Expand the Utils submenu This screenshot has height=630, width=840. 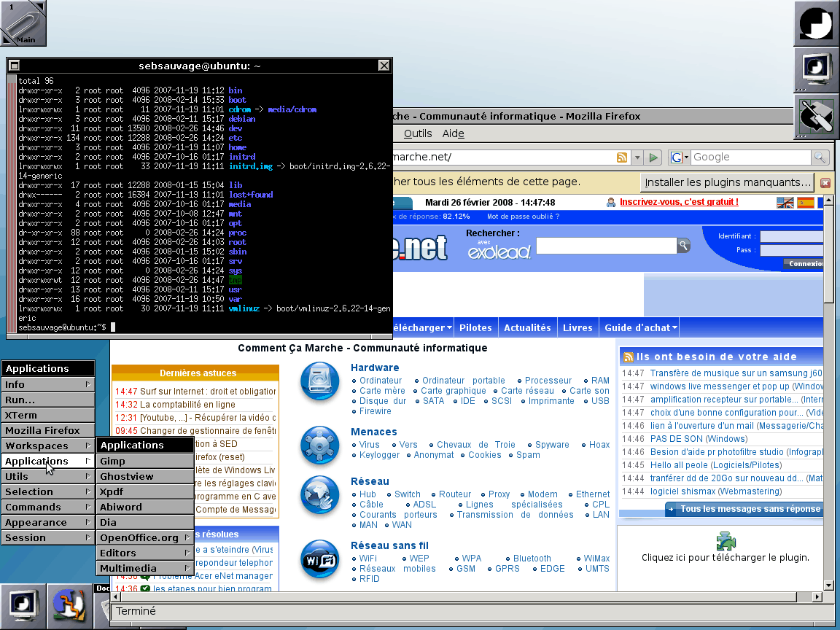pos(47,476)
